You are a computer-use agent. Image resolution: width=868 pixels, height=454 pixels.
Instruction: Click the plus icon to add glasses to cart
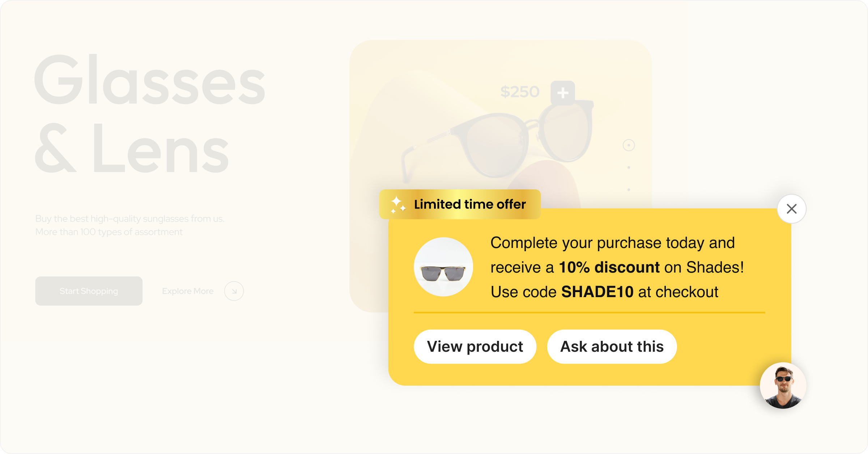pyautogui.click(x=563, y=93)
